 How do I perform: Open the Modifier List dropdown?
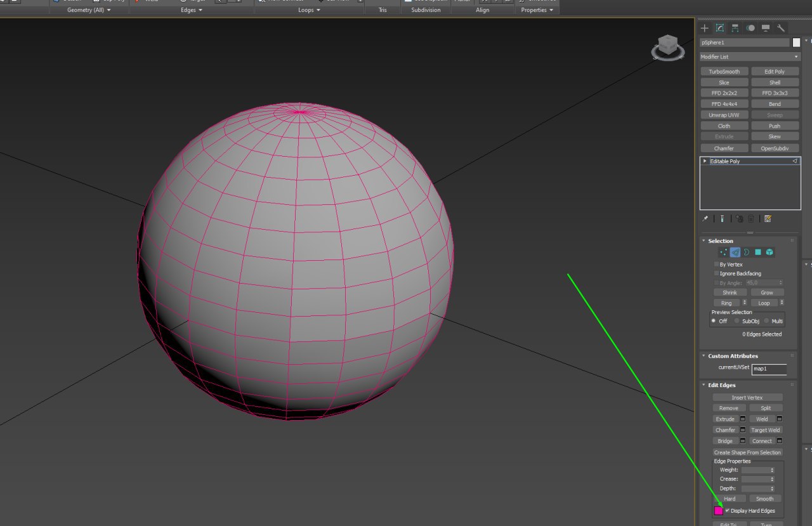[750, 57]
